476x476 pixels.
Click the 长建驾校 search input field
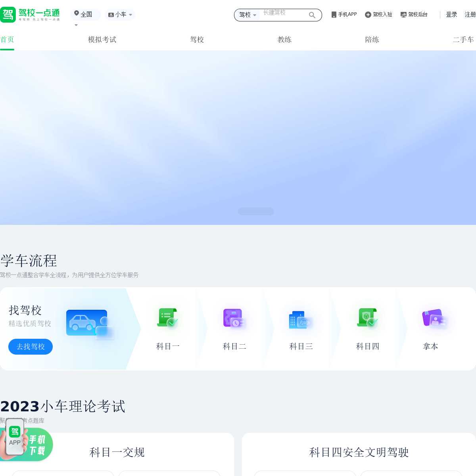(284, 13)
